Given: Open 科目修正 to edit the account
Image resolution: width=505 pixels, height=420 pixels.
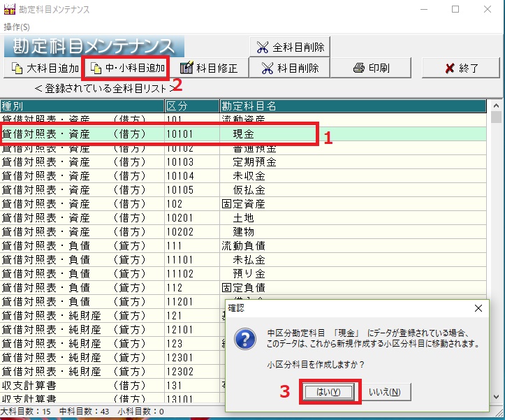Looking at the screenshot, I should [209, 68].
